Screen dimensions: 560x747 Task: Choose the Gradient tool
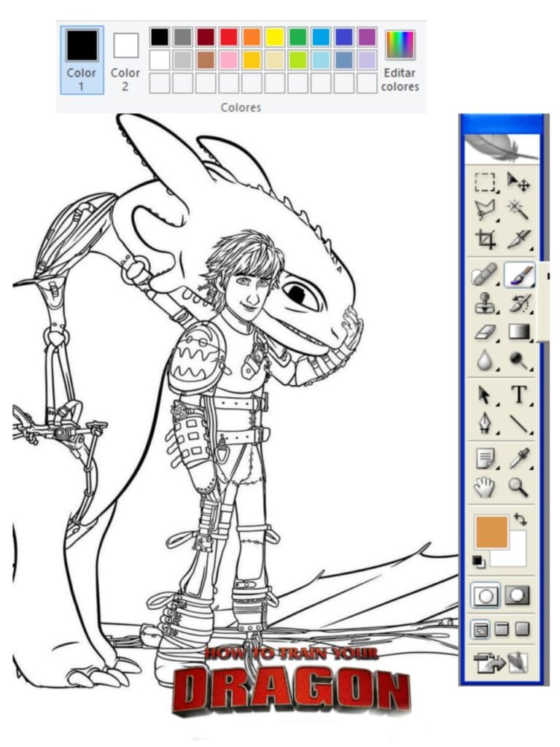coord(519,332)
